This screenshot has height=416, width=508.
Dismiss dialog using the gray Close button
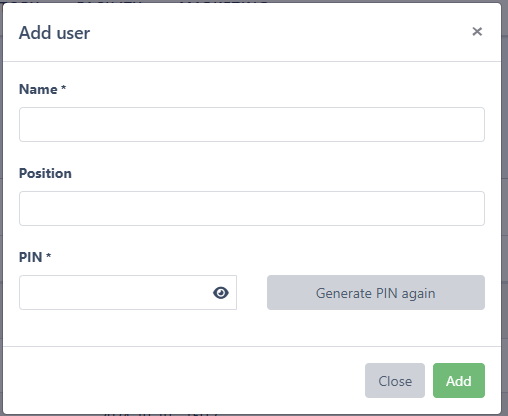click(395, 380)
